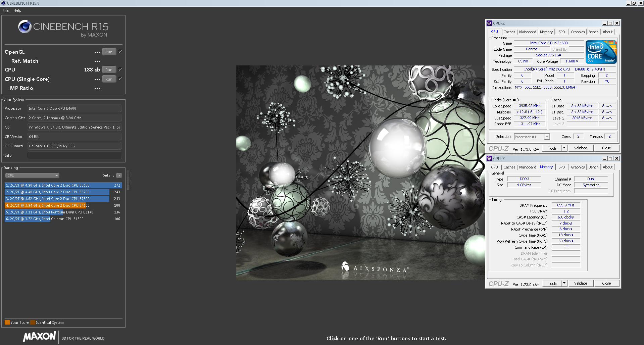Screen dimensions: 644x345
Task: Click Validate in lower CPU-Z window
Action: pyautogui.click(x=581, y=283)
